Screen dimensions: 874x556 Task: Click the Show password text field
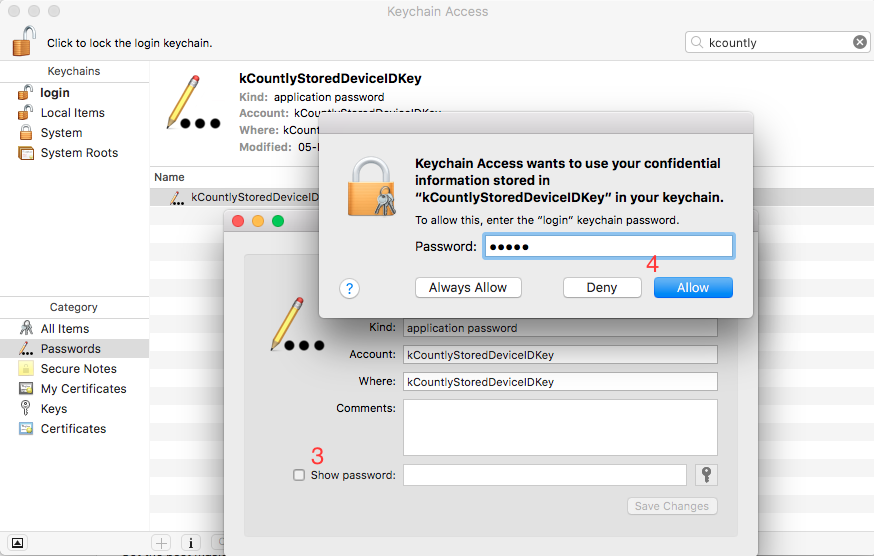[545, 475]
